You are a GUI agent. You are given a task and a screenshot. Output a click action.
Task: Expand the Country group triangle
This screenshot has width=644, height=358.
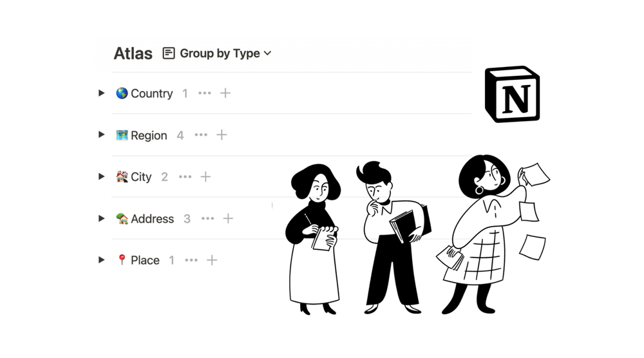click(x=102, y=93)
